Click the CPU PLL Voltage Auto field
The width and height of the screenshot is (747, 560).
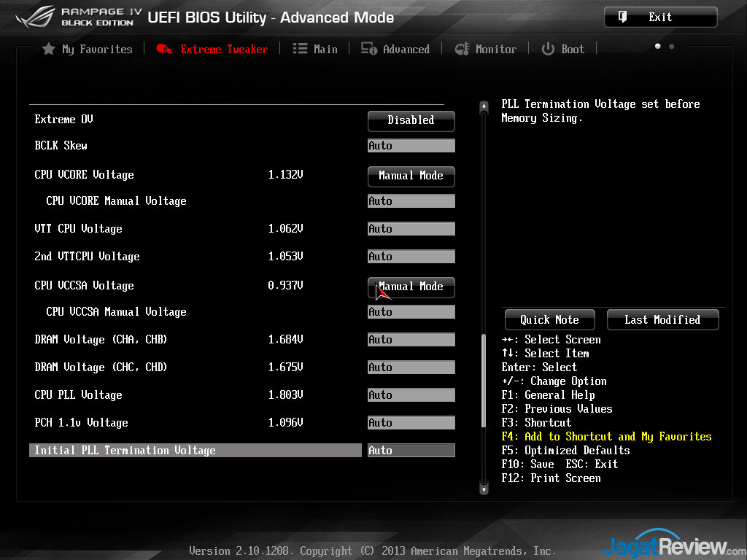point(411,394)
